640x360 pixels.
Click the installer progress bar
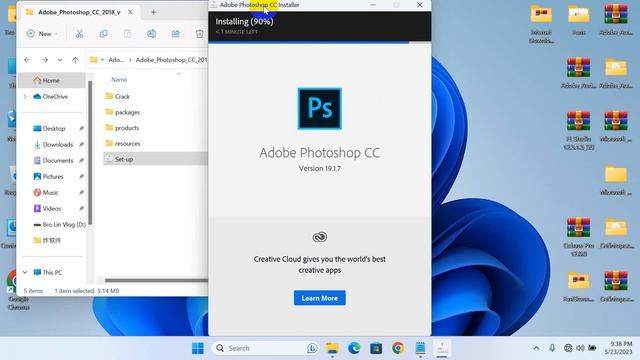320,42
